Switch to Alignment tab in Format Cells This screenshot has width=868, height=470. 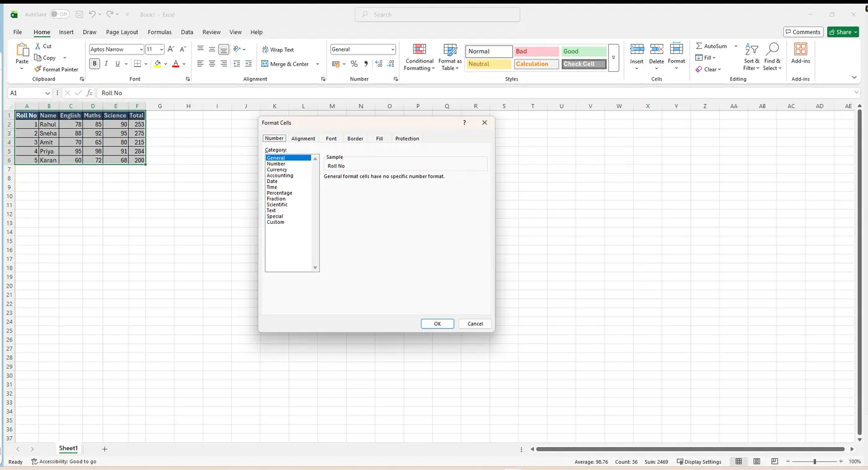pyautogui.click(x=303, y=139)
